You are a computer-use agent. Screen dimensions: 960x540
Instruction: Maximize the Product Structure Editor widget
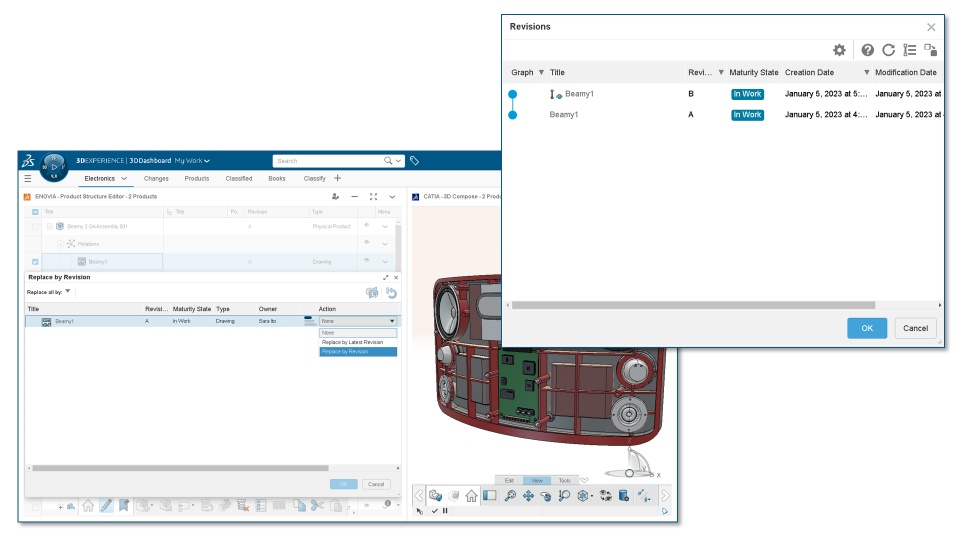pos(373,197)
